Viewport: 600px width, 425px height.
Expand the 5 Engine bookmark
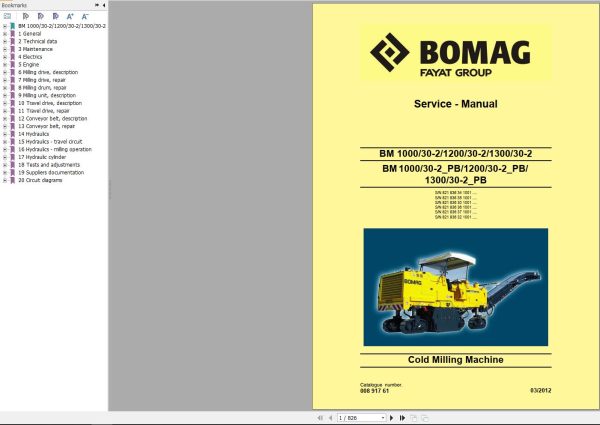[x=5, y=65]
